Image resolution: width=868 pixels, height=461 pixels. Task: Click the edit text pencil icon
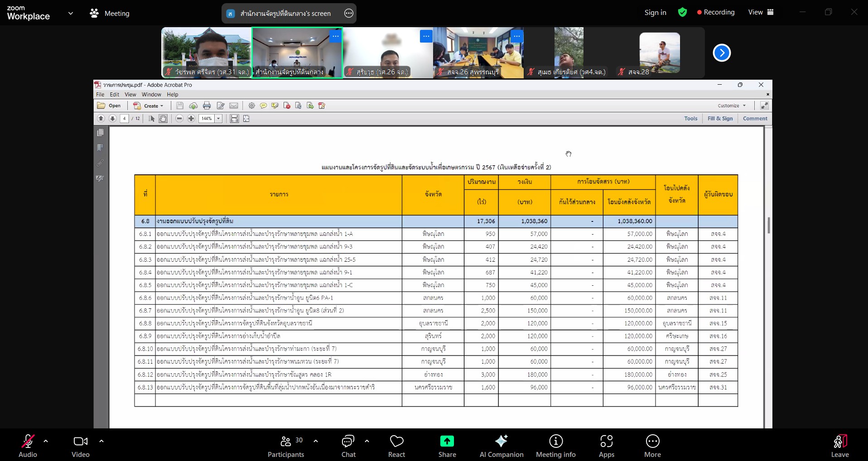point(221,106)
